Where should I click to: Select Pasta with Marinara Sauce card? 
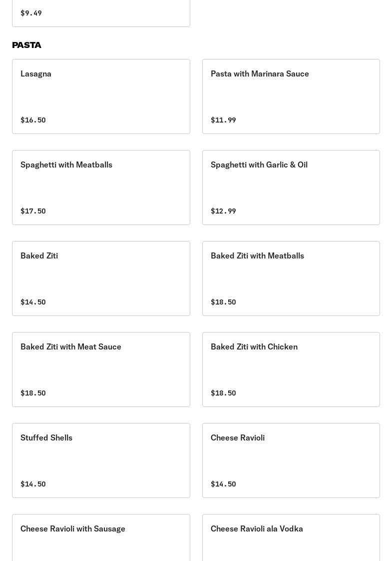[291, 96]
